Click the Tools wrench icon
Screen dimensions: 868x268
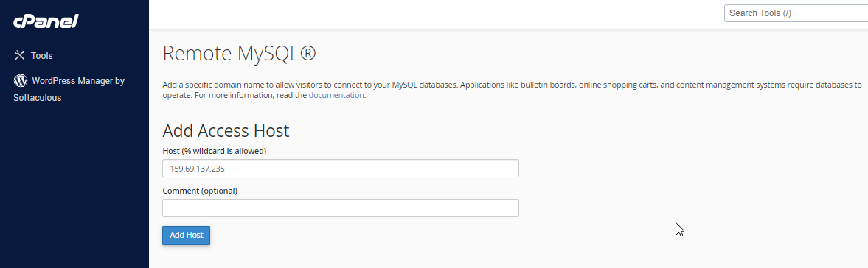20,55
